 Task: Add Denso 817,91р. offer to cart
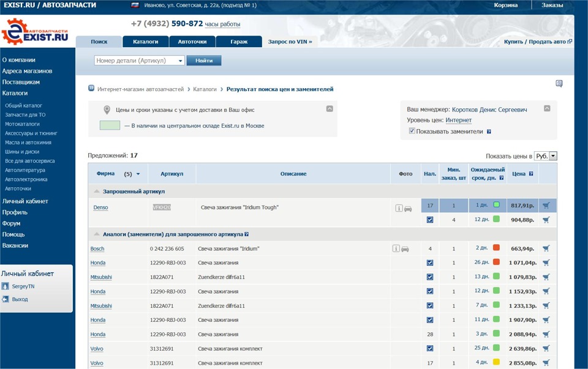coord(546,205)
